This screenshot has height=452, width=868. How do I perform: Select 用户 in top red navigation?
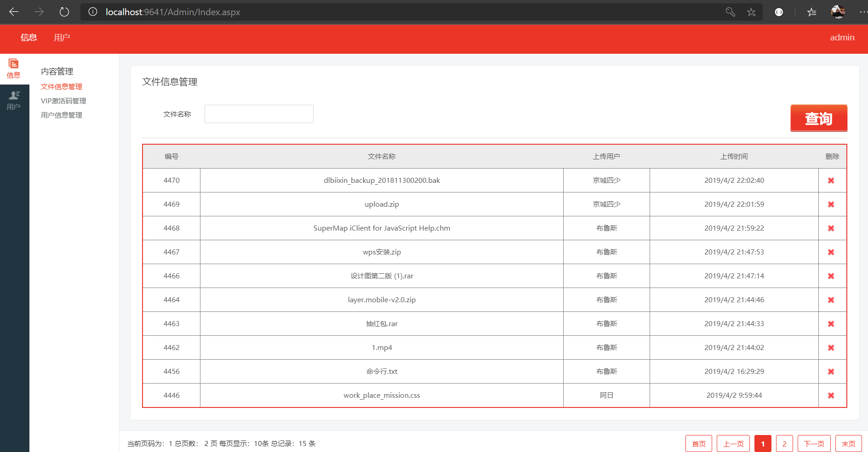click(62, 38)
